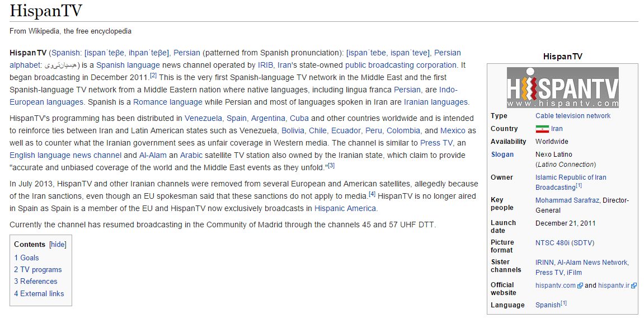Open the NTSC 480i (SDTV) link

pos(565,243)
